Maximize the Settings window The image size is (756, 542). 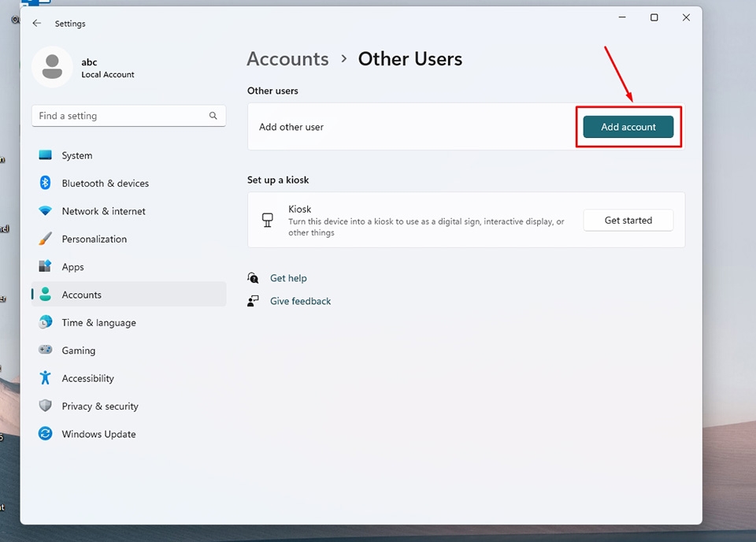coord(654,17)
